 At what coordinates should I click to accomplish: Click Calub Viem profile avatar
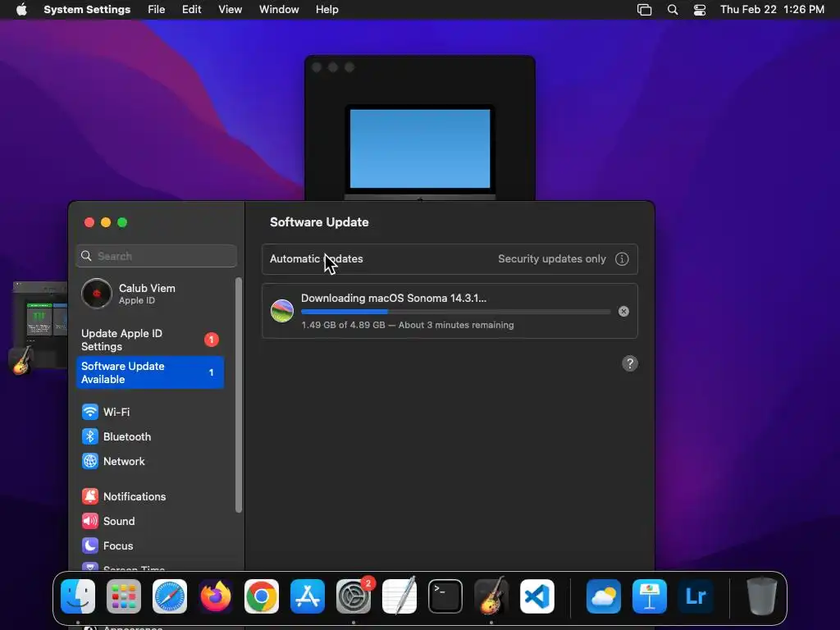97,294
